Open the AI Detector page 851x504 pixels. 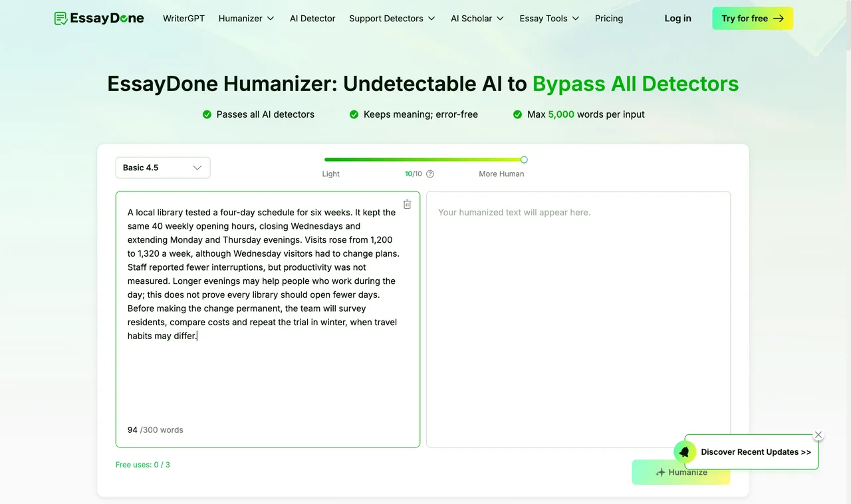click(312, 19)
